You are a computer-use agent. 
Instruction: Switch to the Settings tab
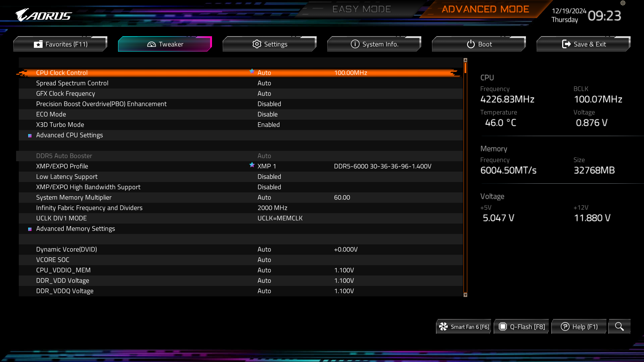(270, 44)
